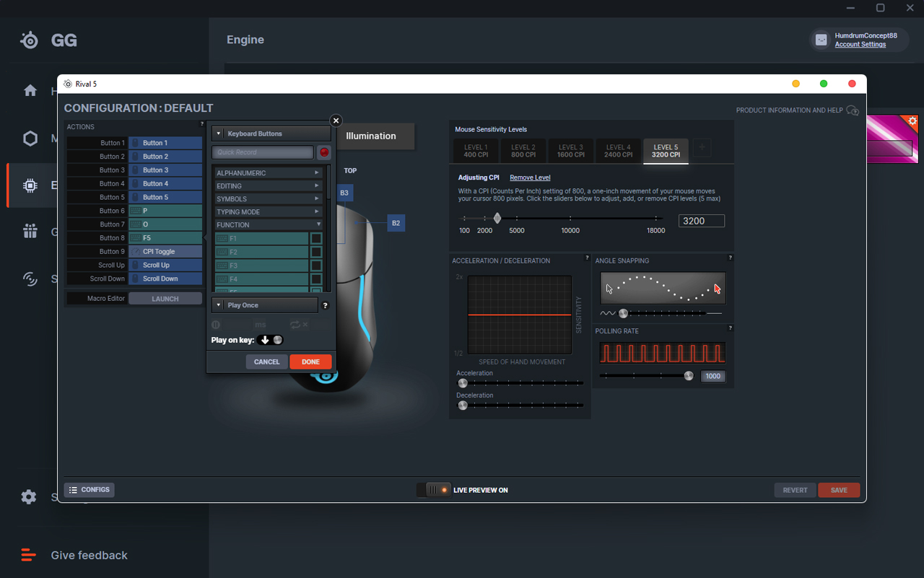Open the hexagon Moments sidebar icon
The height and width of the screenshot is (578, 924).
pyautogui.click(x=30, y=139)
